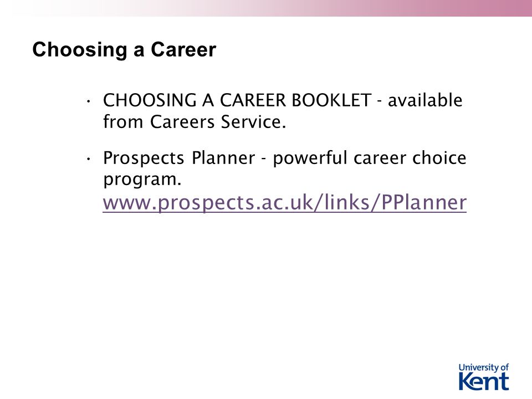Click the 'Prospects Planner' phrase
This screenshot has height=399, width=532.
click(x=179, y=158)
